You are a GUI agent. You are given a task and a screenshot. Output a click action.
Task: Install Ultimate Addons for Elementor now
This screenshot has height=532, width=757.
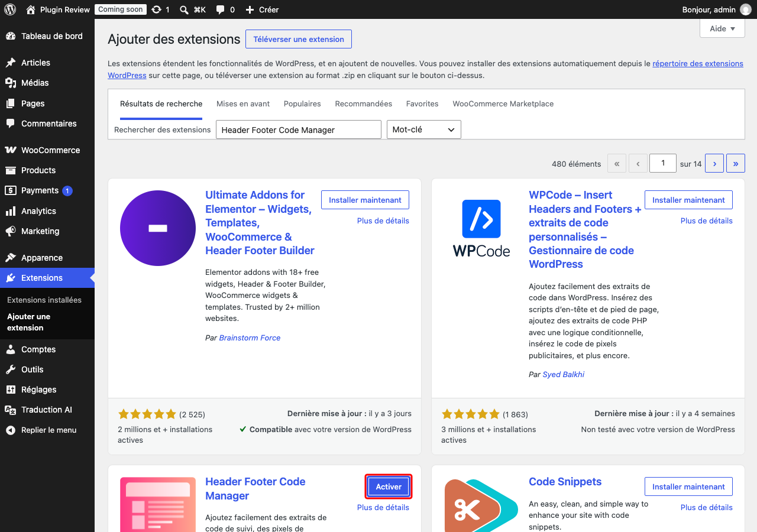coord(365,200)
